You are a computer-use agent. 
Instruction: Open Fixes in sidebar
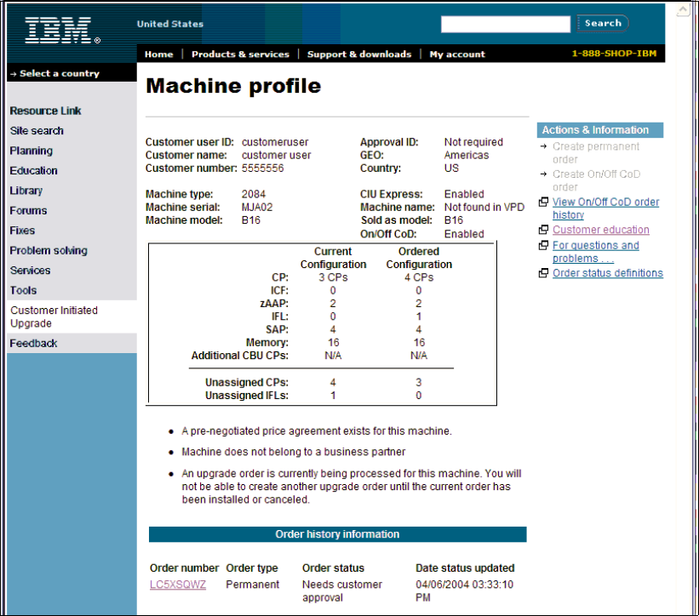pos(22,231)
